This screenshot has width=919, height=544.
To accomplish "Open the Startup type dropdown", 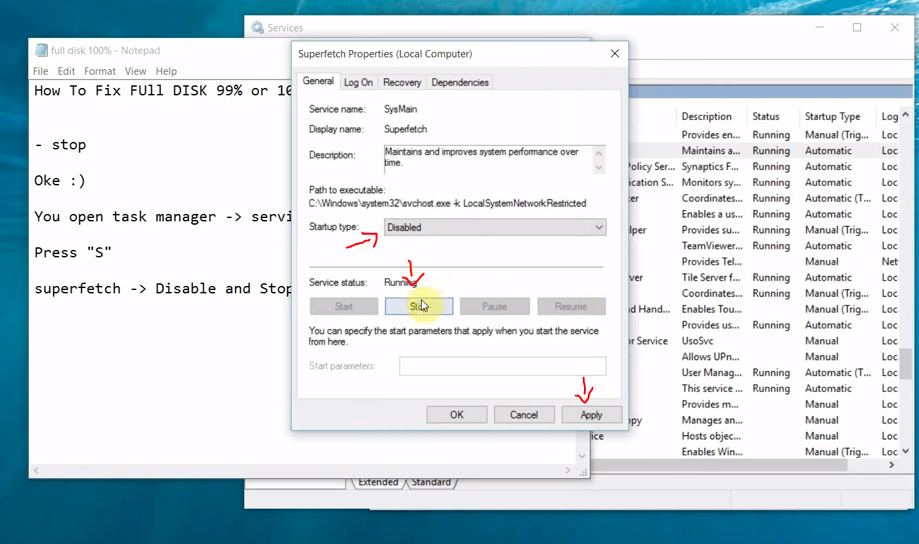I will 495,227.
